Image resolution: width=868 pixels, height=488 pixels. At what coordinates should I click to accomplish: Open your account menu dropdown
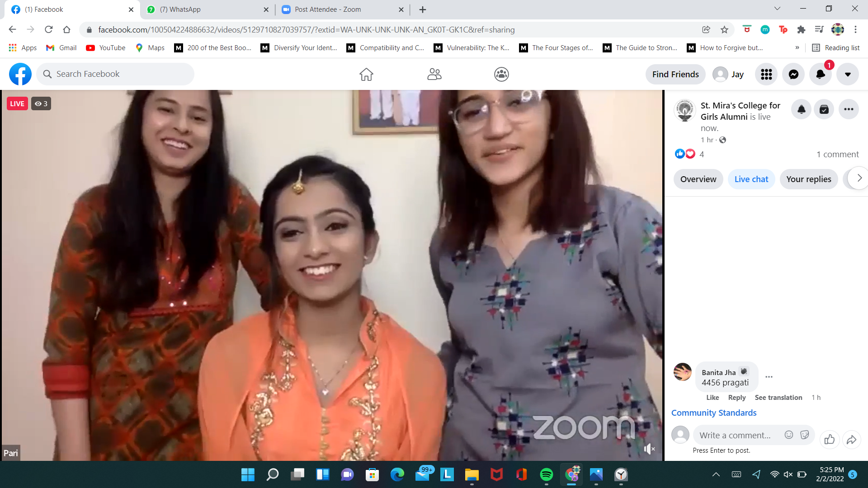(x=848, y=74)
